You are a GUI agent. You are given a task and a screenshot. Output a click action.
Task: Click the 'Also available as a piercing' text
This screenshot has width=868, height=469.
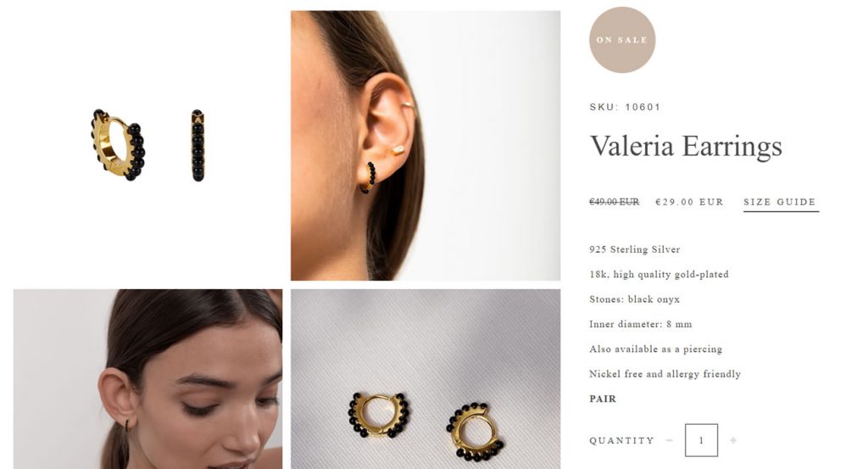[656, 349]
